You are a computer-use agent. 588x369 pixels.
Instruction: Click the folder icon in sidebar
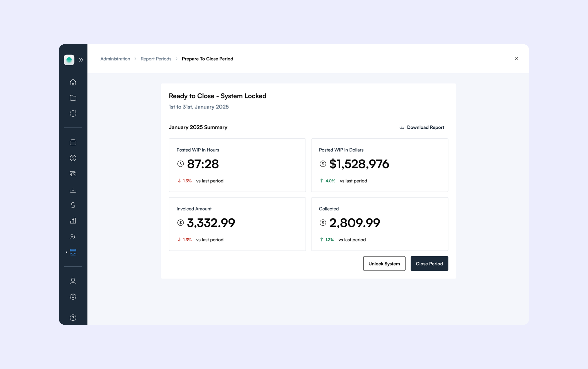click(x=73, y=98)
